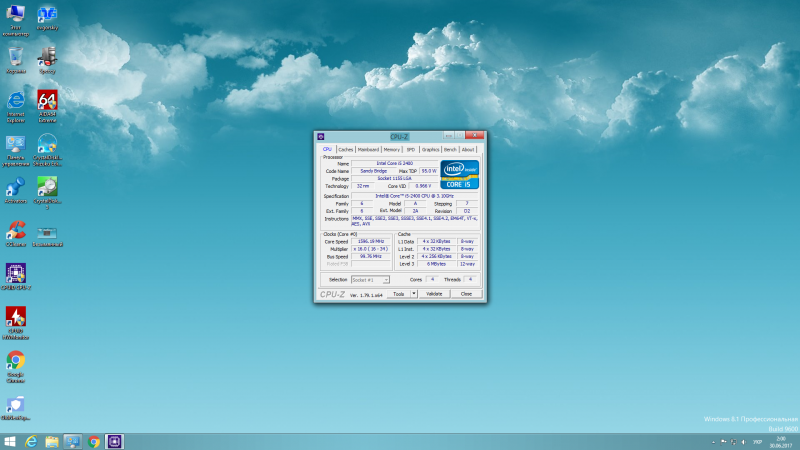The height and width of the screenshot is (450, 800).
Task: Click the Threads count value
Action: point(470,280)
